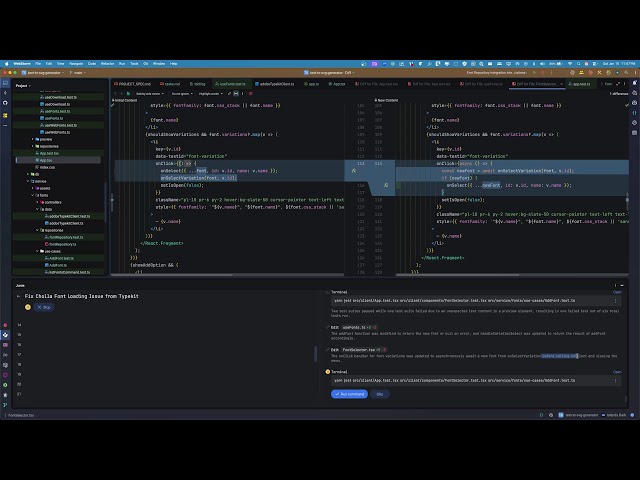Collapse the fonts folder
Screen dimensions: 640x480
pyautogui.click(x=33, y=195)
